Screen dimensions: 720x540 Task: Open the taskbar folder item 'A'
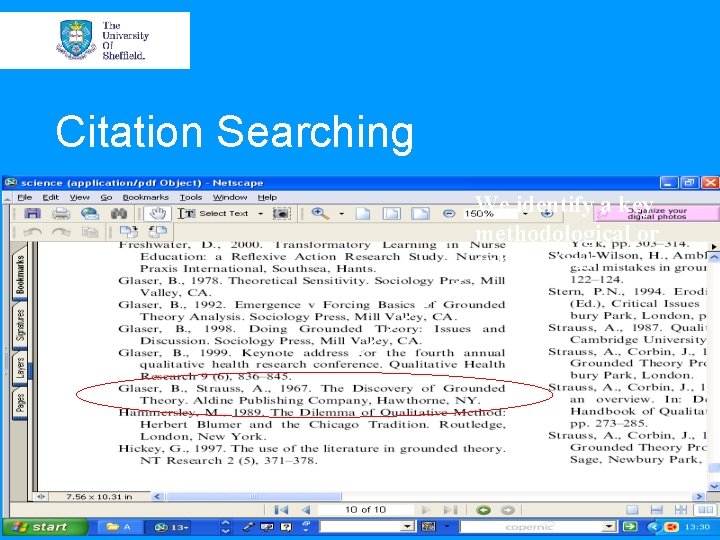click(118, 527)
